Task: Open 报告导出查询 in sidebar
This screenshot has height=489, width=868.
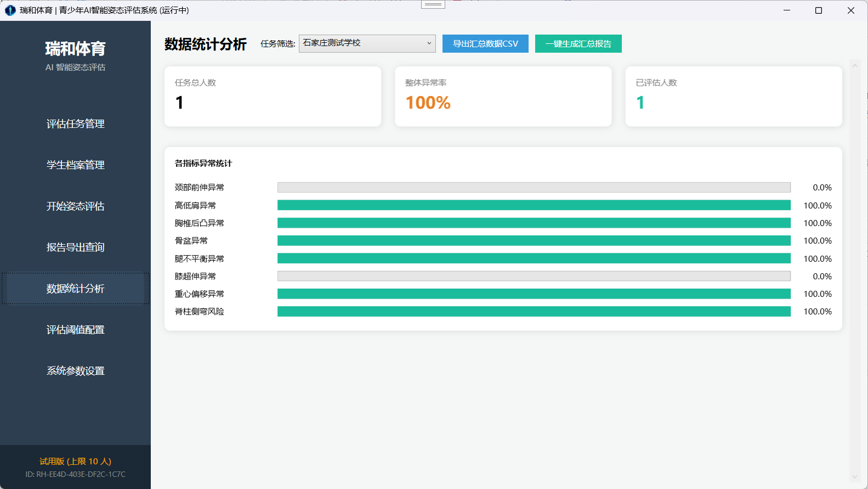Action: 75,248
